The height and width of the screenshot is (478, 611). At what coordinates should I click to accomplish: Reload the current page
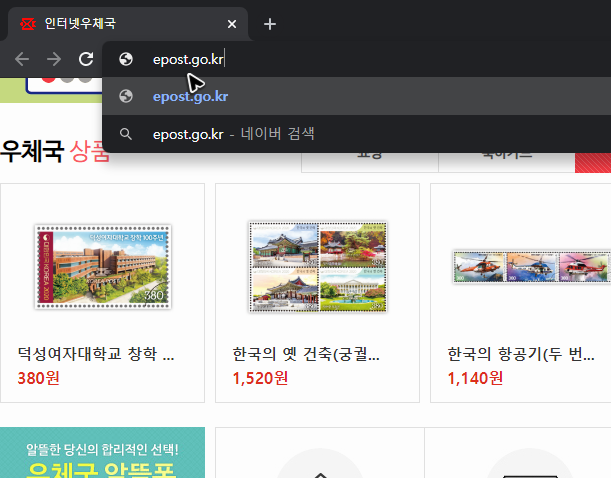(86, 59)
